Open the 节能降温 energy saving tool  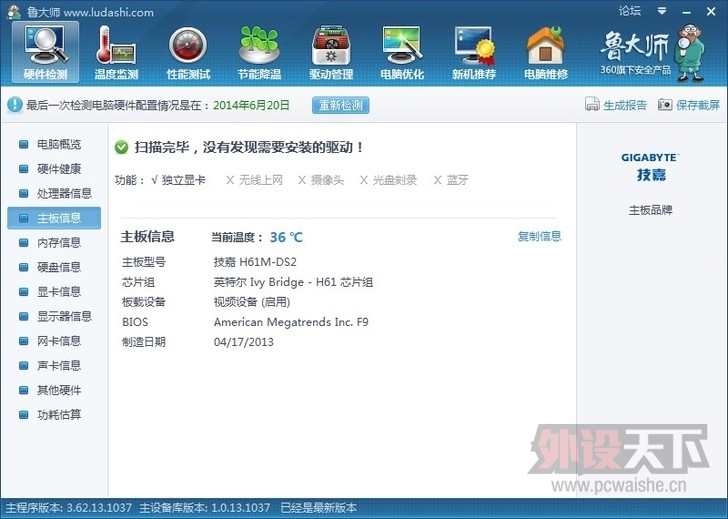[x=259, y=52]
